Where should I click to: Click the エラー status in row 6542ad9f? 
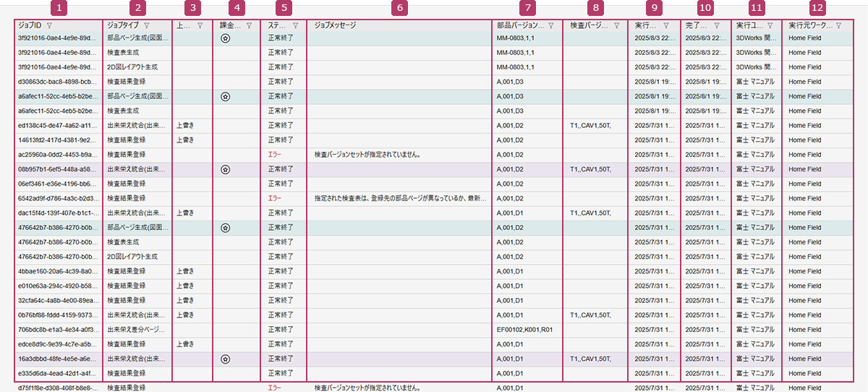point(275,198)
